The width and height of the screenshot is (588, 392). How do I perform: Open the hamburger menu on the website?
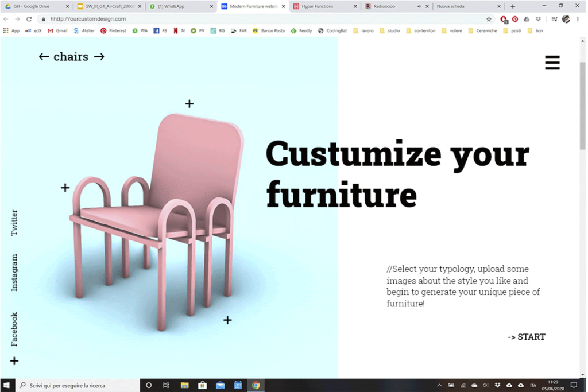552,63
